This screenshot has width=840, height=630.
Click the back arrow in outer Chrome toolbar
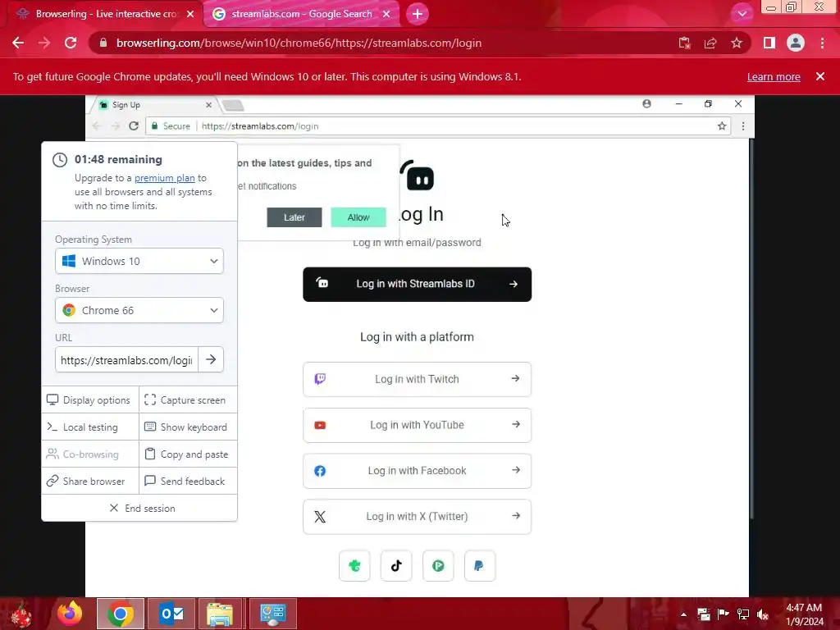point(18,43)
